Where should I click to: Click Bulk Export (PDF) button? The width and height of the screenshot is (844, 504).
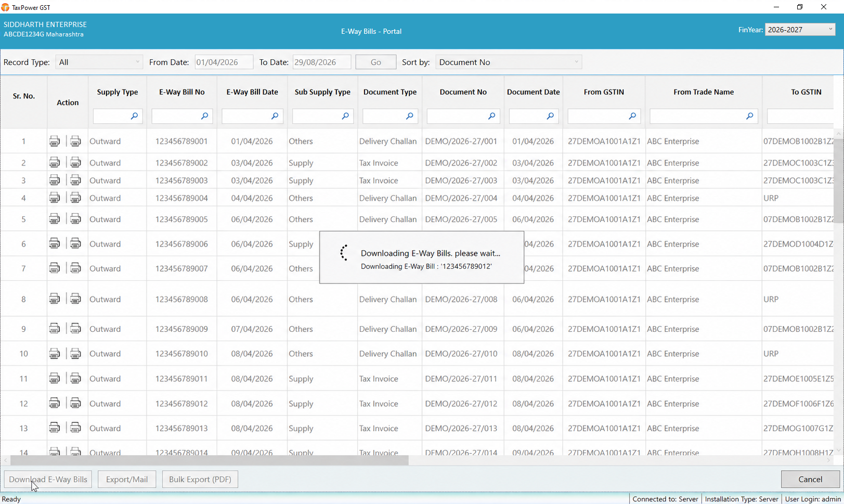click(200, 479)
